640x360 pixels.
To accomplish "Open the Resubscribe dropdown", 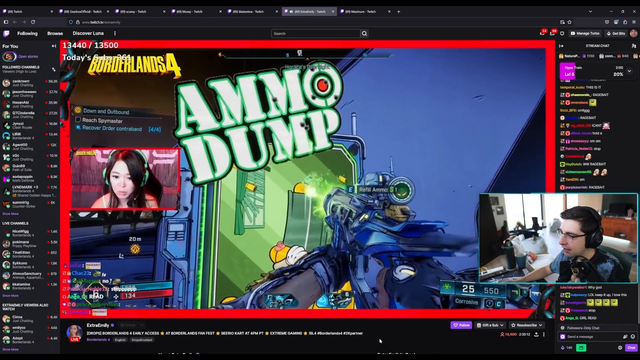I will [x=527, y=325].
